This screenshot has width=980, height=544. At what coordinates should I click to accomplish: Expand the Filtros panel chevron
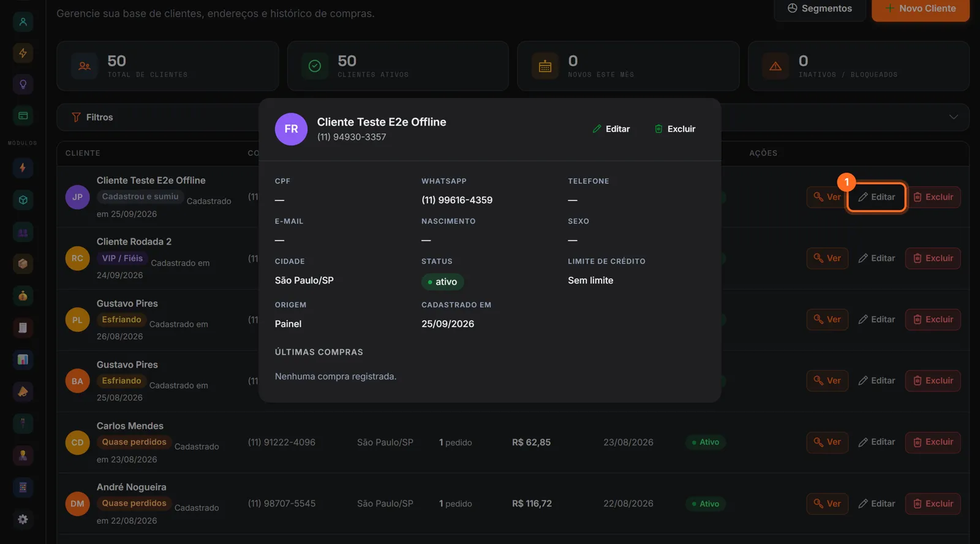pos(953,117)
